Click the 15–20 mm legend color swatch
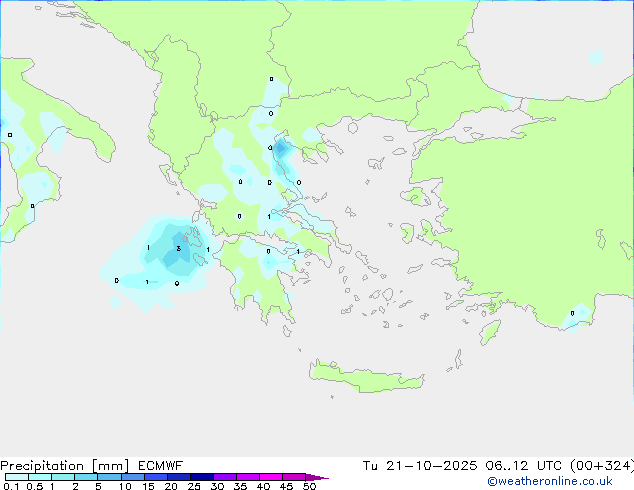The height and width of the screenshot is (490, 634). pos(156,477)
